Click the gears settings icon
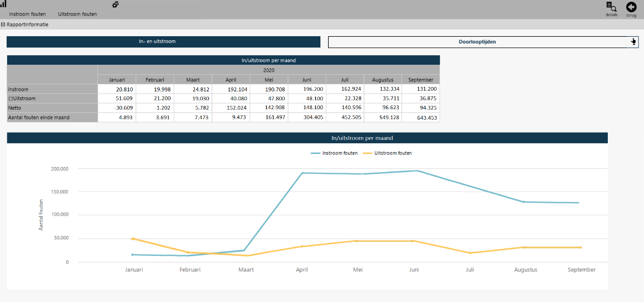This screenshot has width=644, height=302. 115,4
